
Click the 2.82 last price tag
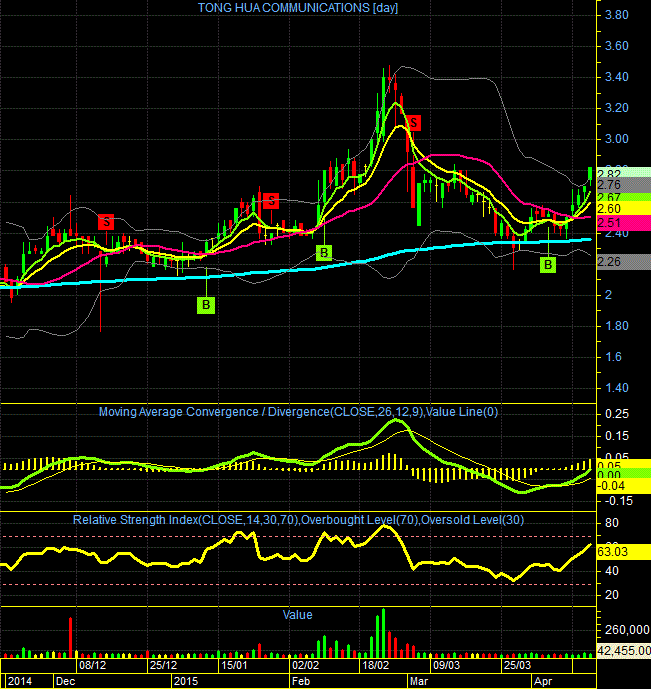tap(623, 172)
